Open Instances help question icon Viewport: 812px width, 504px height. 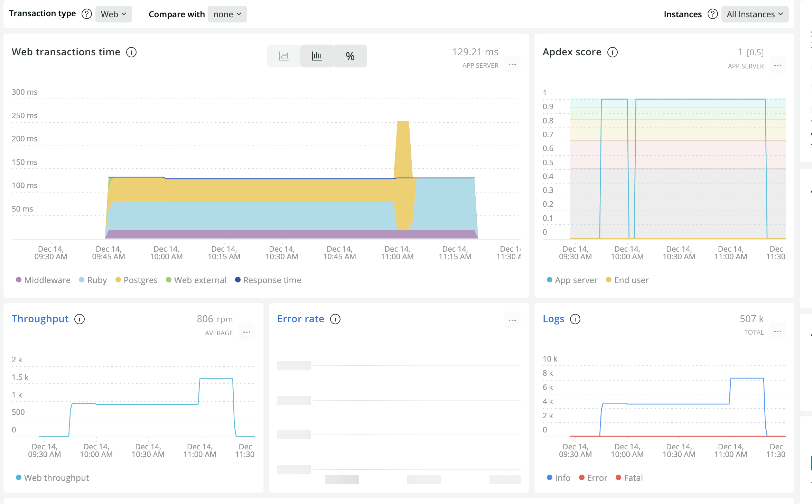[x=712, y=14]
